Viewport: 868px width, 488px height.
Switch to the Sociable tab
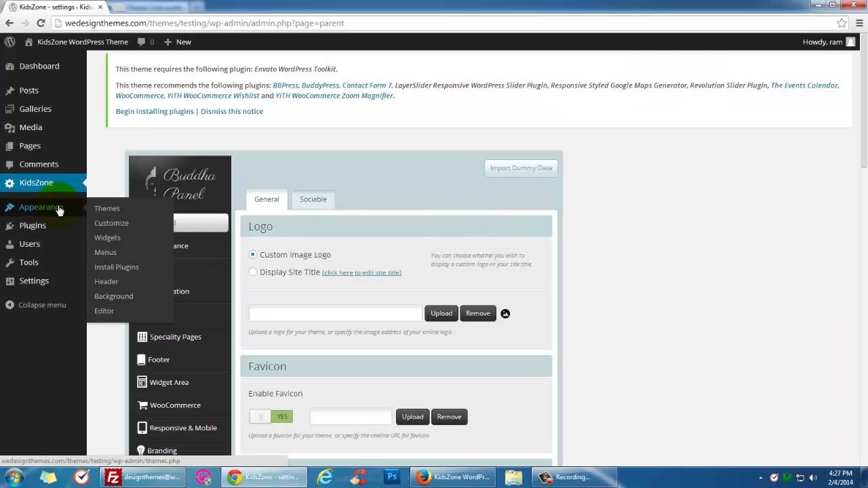click(x=313, y=199)
